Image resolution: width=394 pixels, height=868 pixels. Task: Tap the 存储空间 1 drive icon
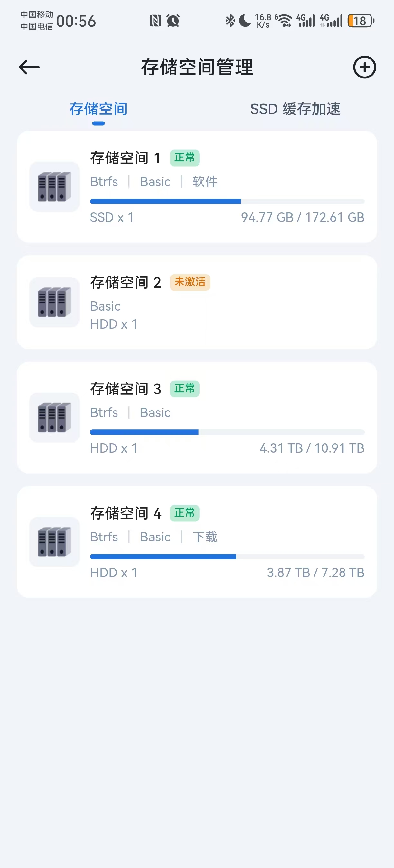pos(54,187)
